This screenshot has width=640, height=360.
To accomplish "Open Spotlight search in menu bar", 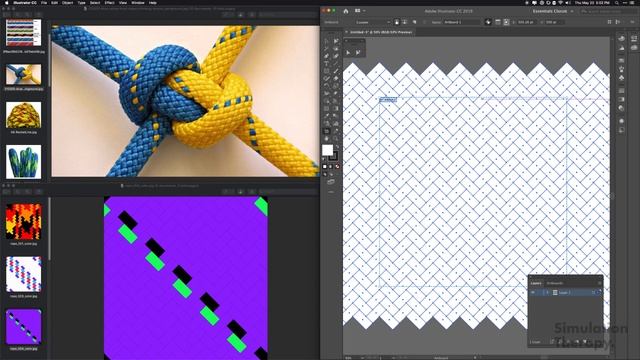I will coord(617,2).
